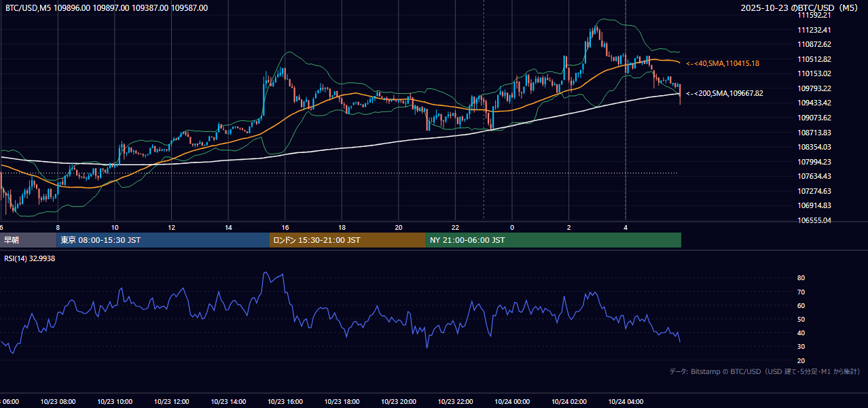Image resolution: width=868 pixels, height=408 pixels.
Task: Click RSI axis level 50
Action: 801,319
